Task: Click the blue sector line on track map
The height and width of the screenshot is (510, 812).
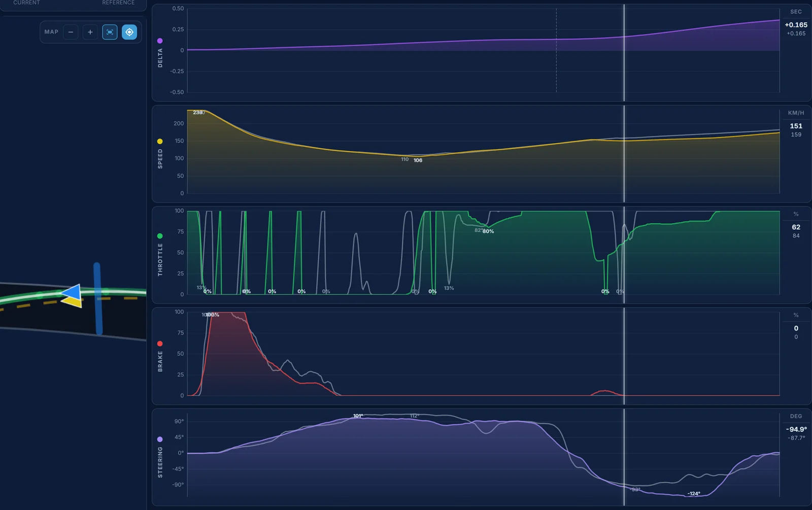Action: 97,298
